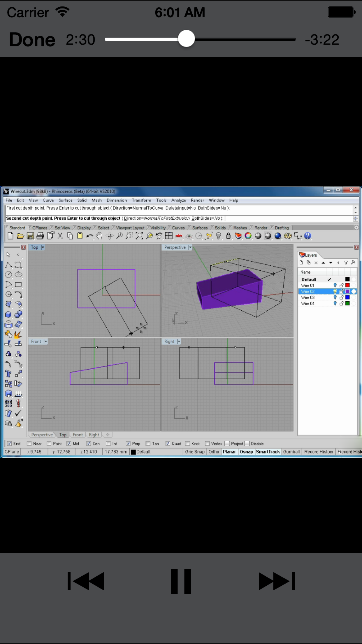
Task: Expand the Perspective viewport menu arrow
Action: click(x=190, y=247)
